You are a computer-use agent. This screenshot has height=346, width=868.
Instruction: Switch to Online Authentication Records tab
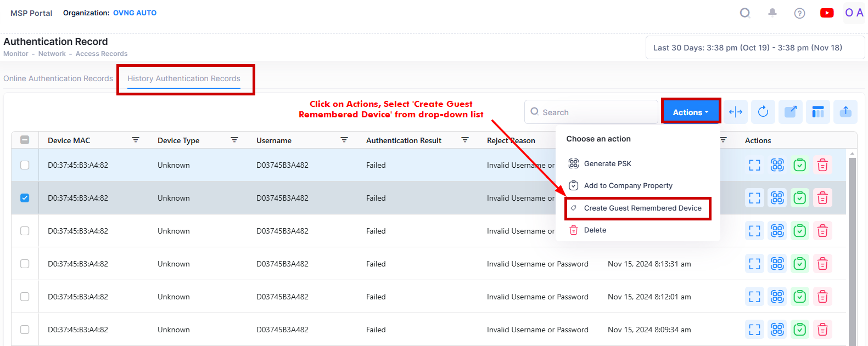click(x=58, y=78)
